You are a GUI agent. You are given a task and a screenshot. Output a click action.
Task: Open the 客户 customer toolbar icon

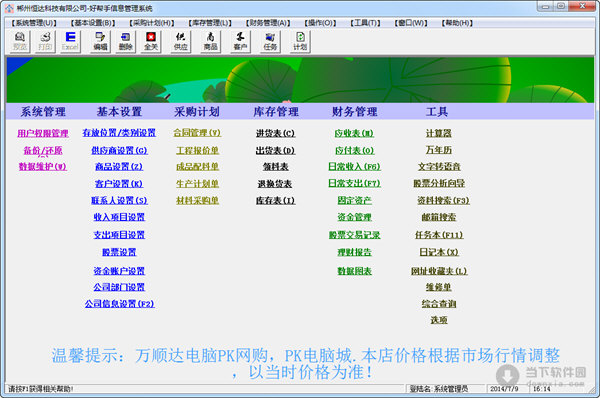240,41
